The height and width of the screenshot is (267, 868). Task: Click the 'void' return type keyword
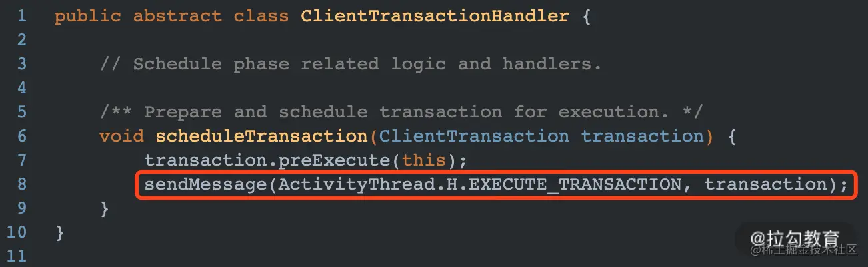pyautogui.click(x=121, y=136)
